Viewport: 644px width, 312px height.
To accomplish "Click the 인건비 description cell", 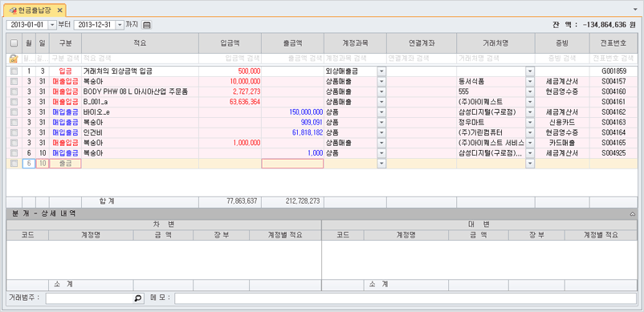I will click(x=140, y=132).
